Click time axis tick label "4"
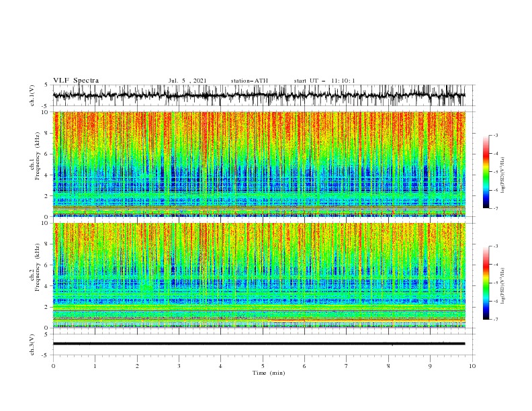The height and width of the screenshot is (411, 532). pyautogui.click(x=221, y=366)
